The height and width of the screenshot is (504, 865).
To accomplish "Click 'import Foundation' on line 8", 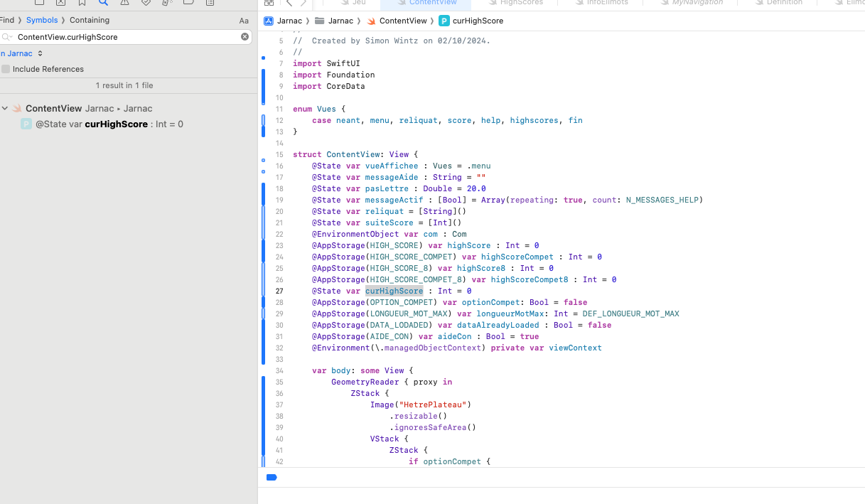I will point(333,75).
